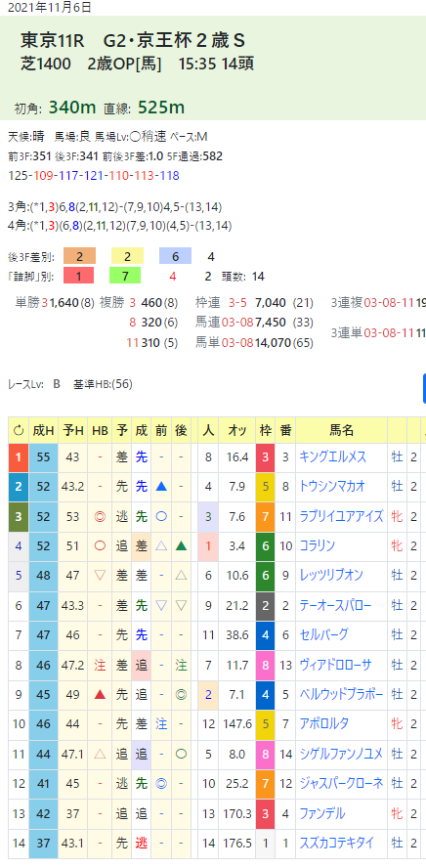Open horse link アポロルタ
Viewport: 426px width, 868px height.
click(324, 724)
